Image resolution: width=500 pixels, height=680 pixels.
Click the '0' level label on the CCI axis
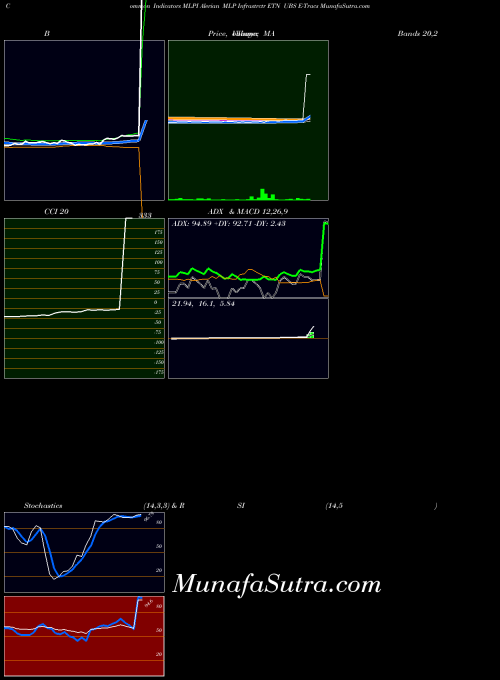click(156, 302)
